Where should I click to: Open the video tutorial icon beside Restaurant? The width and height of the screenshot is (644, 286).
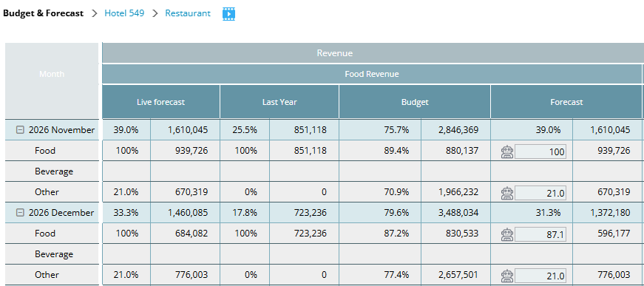coord(228,13)
